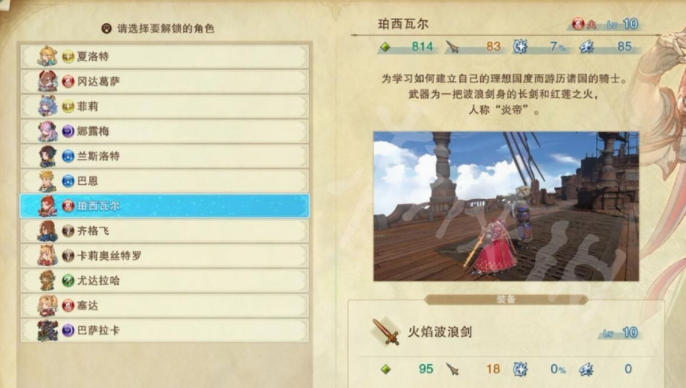Image resolution: width=686 pixels, height=388 pixels.
Task: Click the critical rate icon showing 7%
Action: 520,46
